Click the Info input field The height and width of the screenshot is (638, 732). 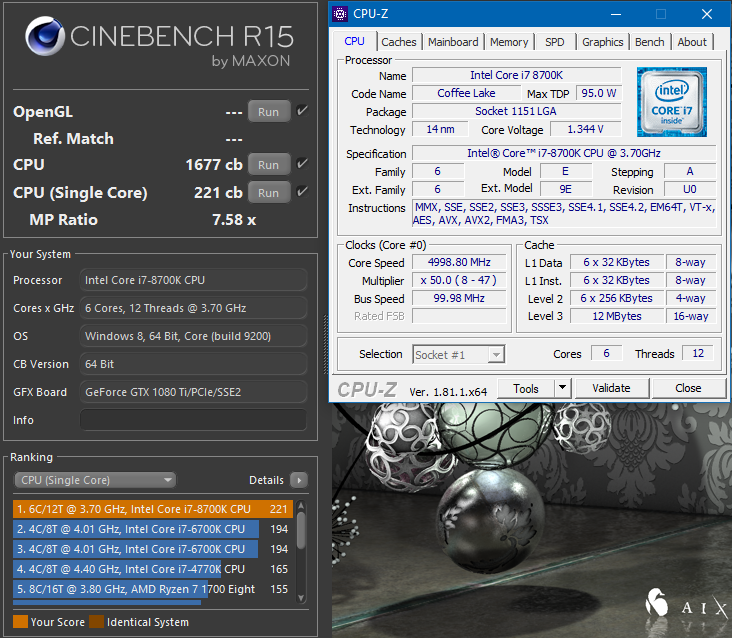click(x=193, y=420)
